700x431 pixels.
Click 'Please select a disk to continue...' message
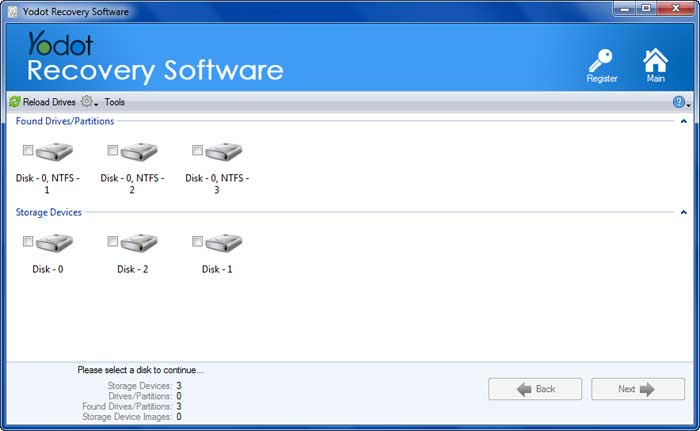pyautogui.click(x=140, y=370)
